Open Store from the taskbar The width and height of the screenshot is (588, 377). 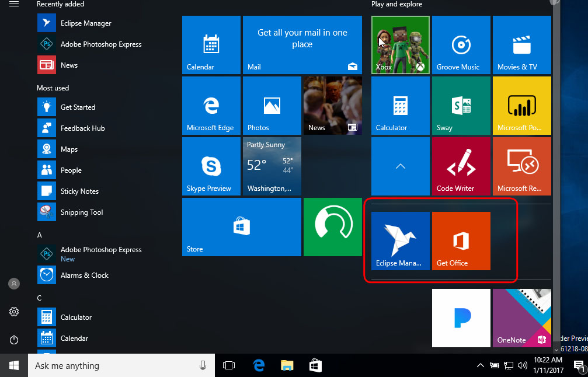tap(315, 365)
